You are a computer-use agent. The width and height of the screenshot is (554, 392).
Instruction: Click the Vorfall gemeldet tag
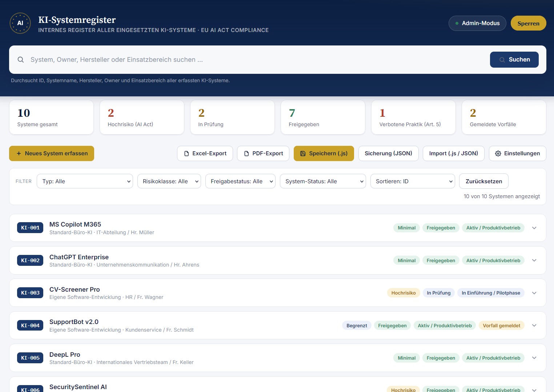click(x=501, y=325)
